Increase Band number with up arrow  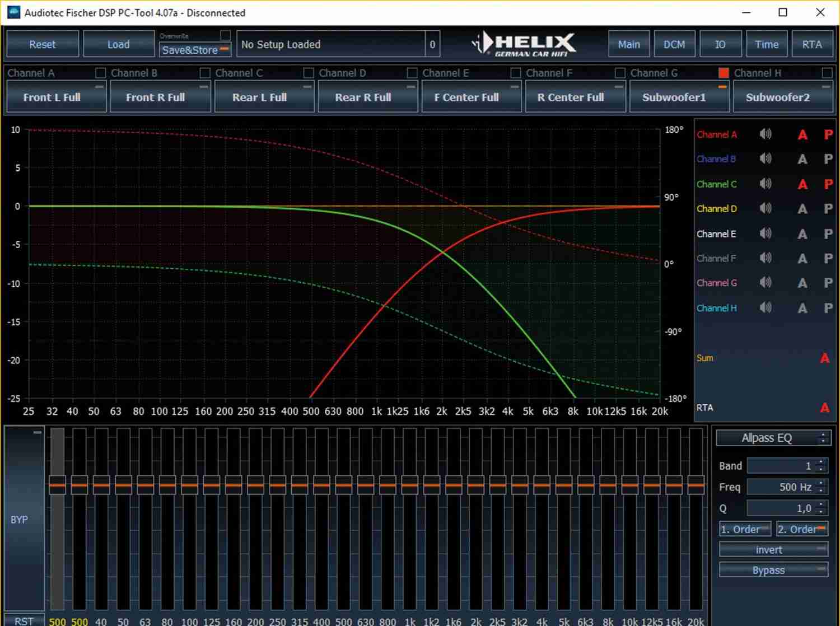[x=820, y=463]
